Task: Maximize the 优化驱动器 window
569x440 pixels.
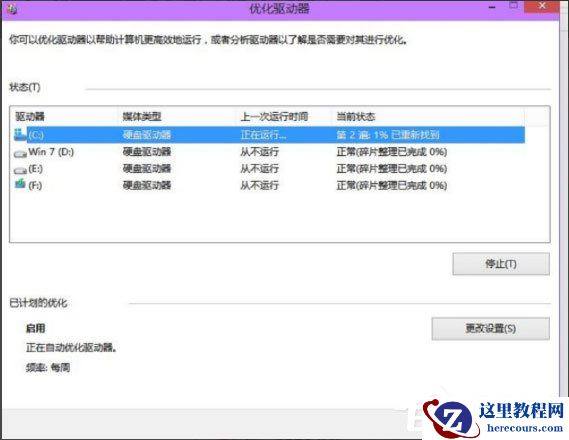Action: click(513, 6)
